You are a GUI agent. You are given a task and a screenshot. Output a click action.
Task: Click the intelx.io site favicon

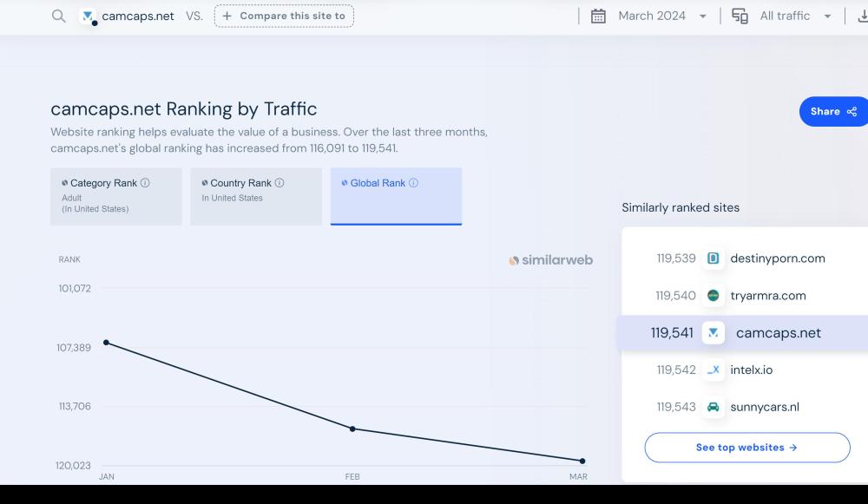[x=713, y=370]
